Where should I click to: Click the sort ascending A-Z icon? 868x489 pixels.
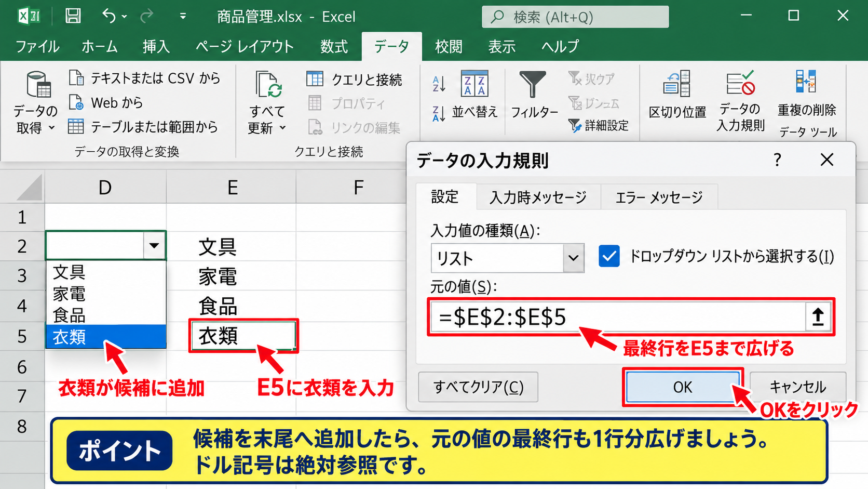pos(439,84)
